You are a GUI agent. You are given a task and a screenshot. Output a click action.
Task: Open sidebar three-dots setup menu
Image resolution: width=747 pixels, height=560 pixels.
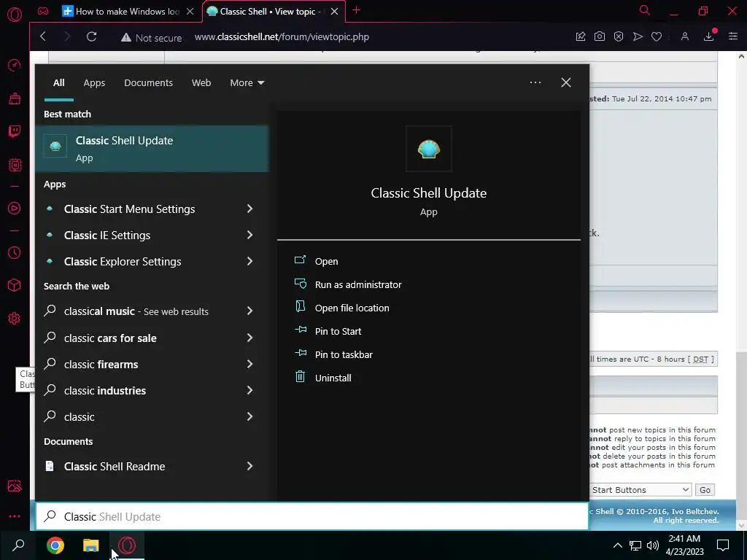15,516
